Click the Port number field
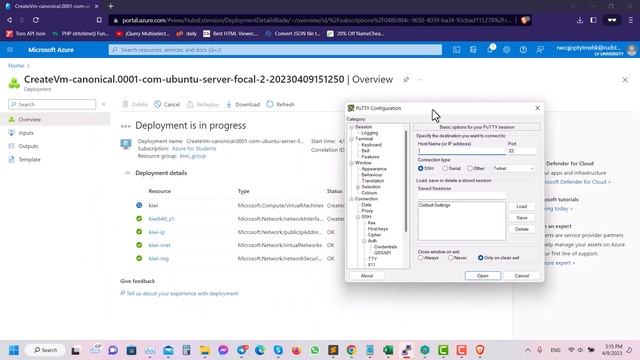640x360 pixels. click(521, 151)
